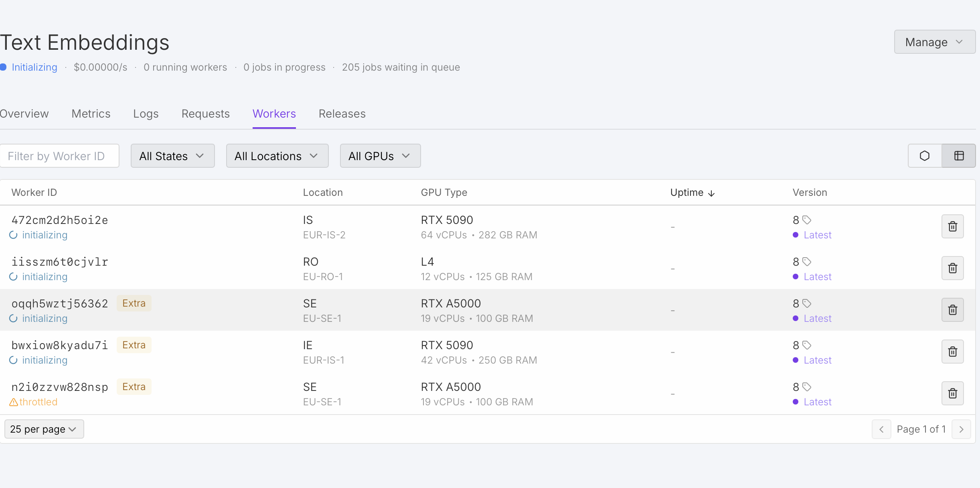Switch to hexagon grid view
The width and height of the screenshot is (980, 488).
[925, 156]
